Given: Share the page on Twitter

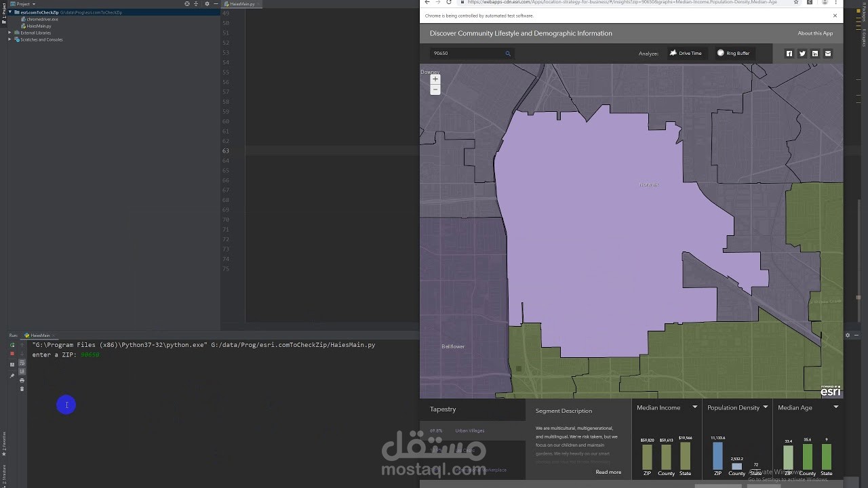Looking at the screenshot, I should (x=802, y=54).
